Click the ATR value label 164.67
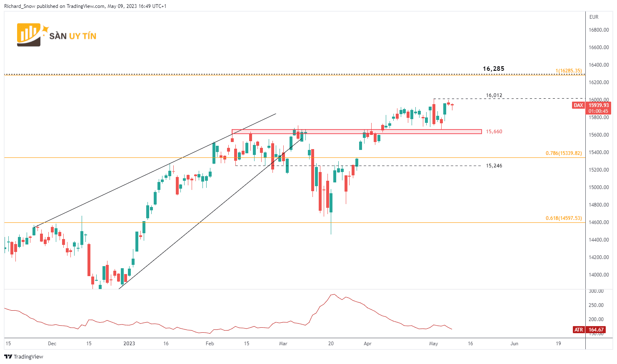Viewport: 617px width, 364px height. point(596,330)
